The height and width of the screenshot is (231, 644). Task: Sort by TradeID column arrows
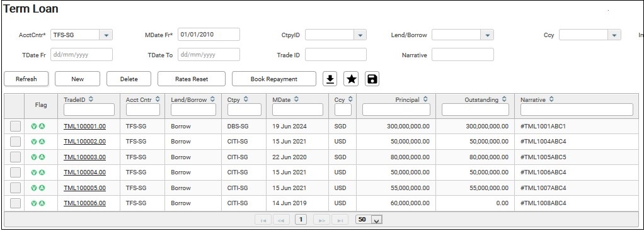(91, 99)
